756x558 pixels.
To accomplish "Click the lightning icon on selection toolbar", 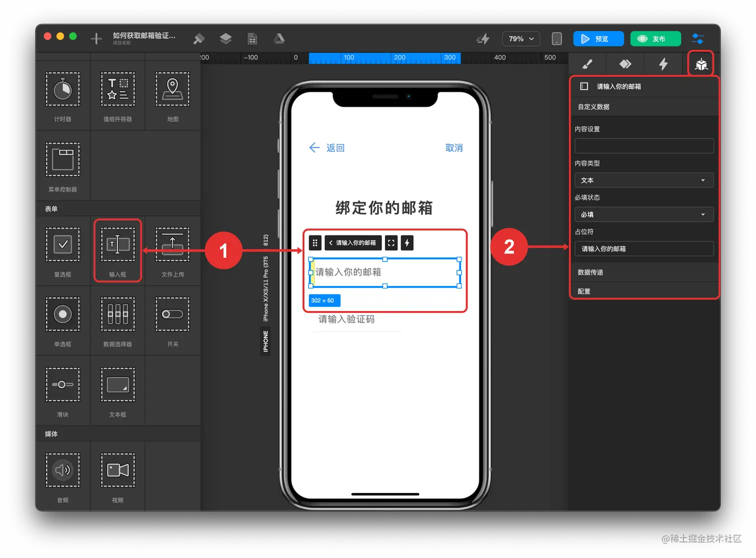I will 407,243.
